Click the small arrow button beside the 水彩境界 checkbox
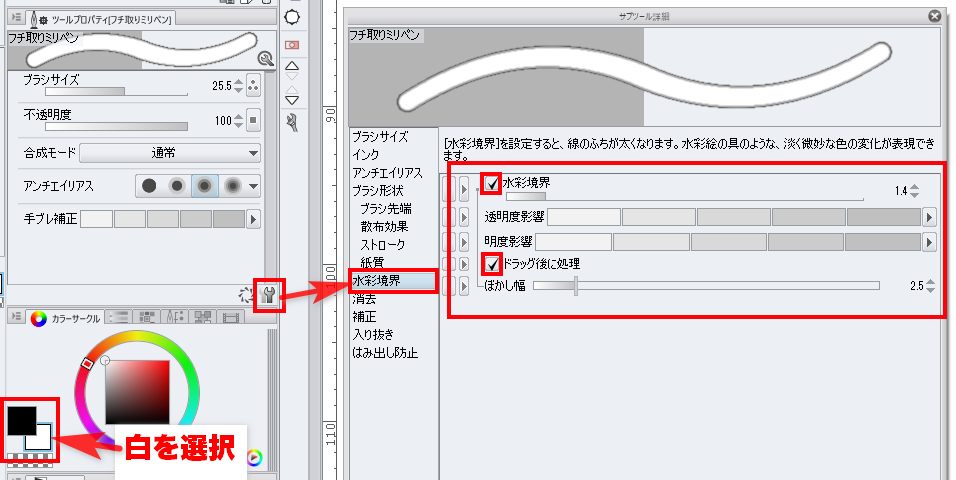The height and width of the screenshot is (480, 956). pos(464,188)
